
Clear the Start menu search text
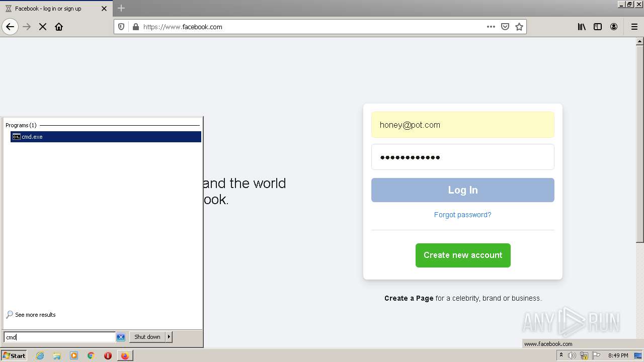coord(121,337)
